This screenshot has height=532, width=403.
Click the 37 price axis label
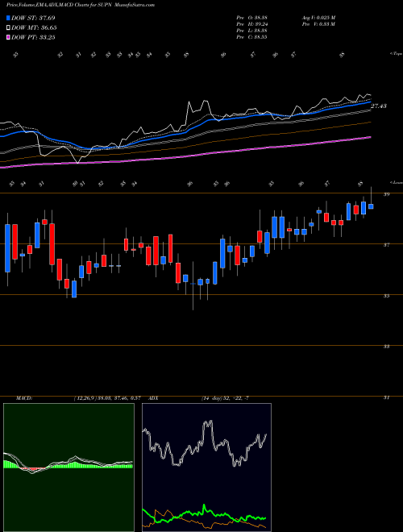click(386, 244)
